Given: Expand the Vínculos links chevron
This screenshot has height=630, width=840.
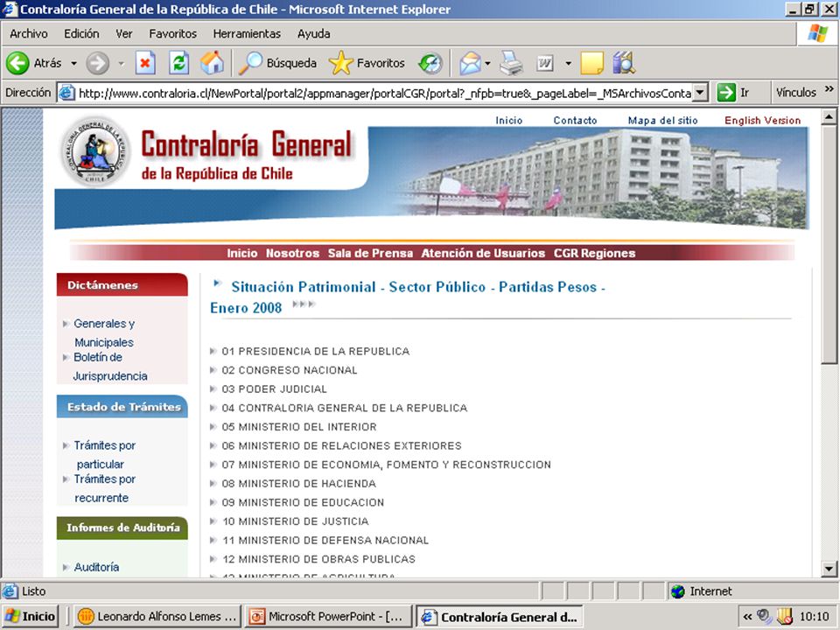Looking at the screenshot, I should click(829, 89).
